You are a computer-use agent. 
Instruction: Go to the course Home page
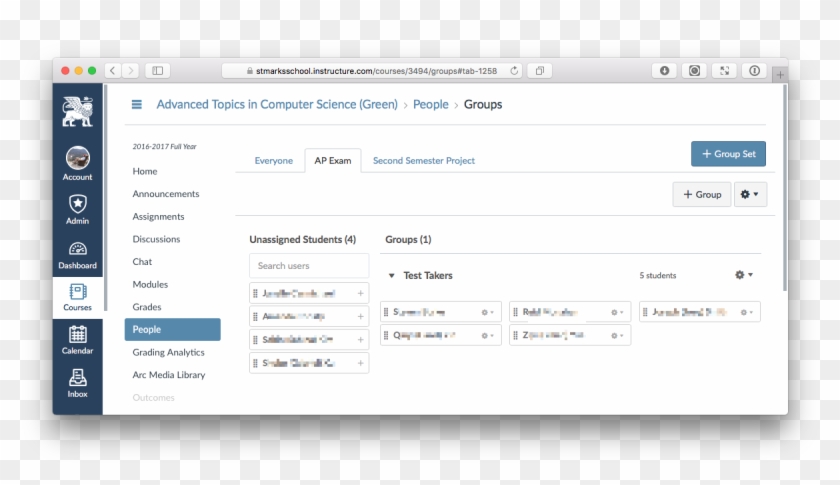point(145,171)
